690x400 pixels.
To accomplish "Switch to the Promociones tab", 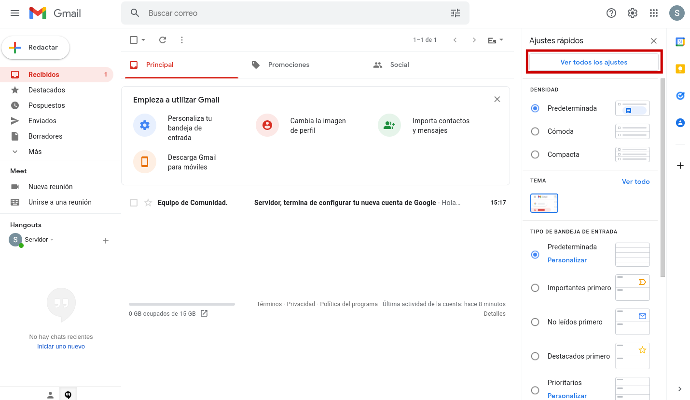I will (288, 65).
